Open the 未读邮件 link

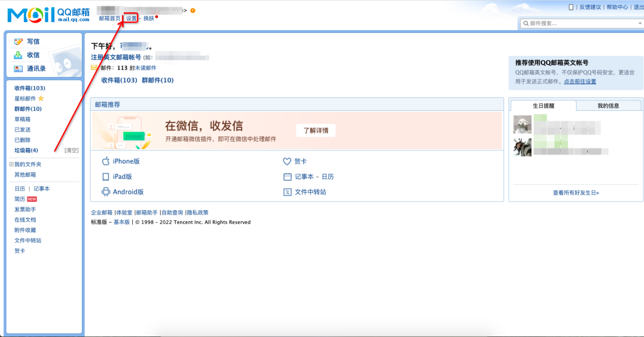145,68
